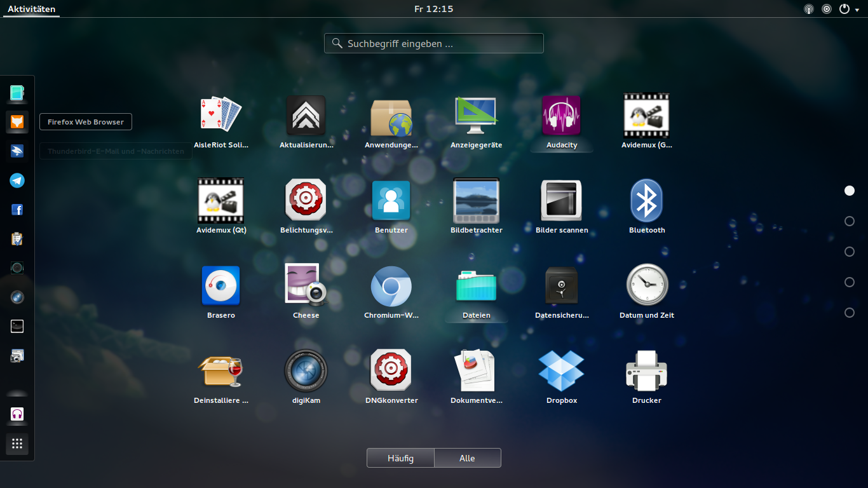This screenshot has width=868, height=488.
Task: Switch to Alle all apps view
Action: point(468,458)
